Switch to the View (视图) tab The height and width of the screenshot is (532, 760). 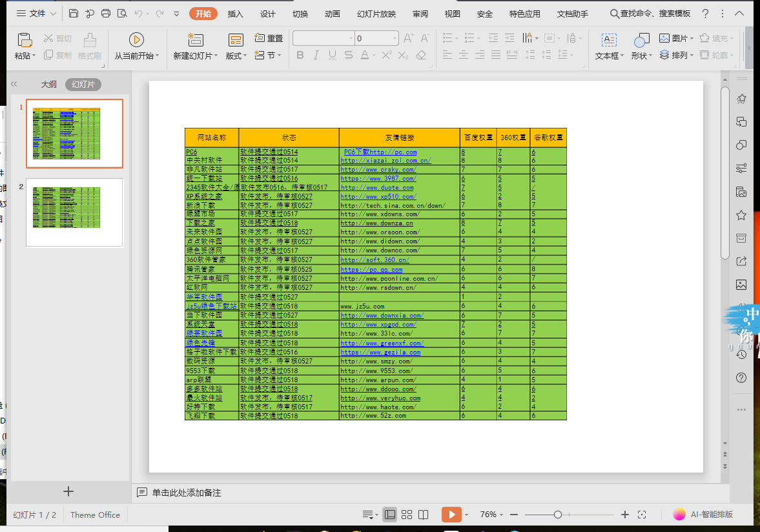click(x=452, y=14)
